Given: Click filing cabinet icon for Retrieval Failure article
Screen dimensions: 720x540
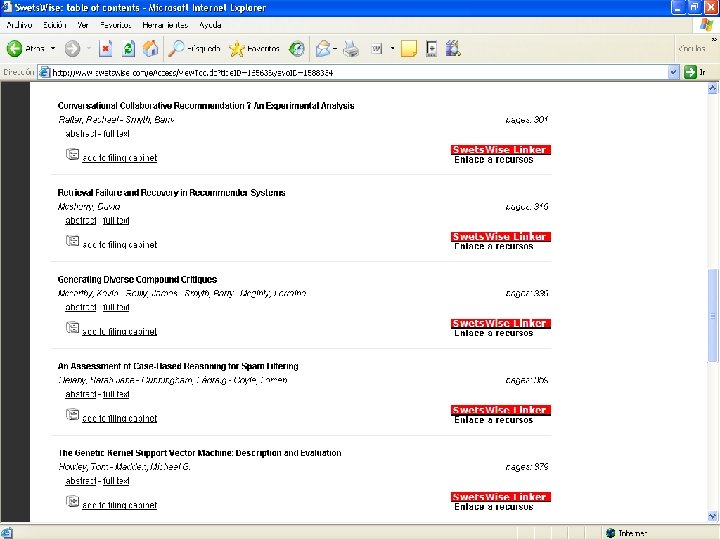Looking at the screenshot, I should point(72,241).
